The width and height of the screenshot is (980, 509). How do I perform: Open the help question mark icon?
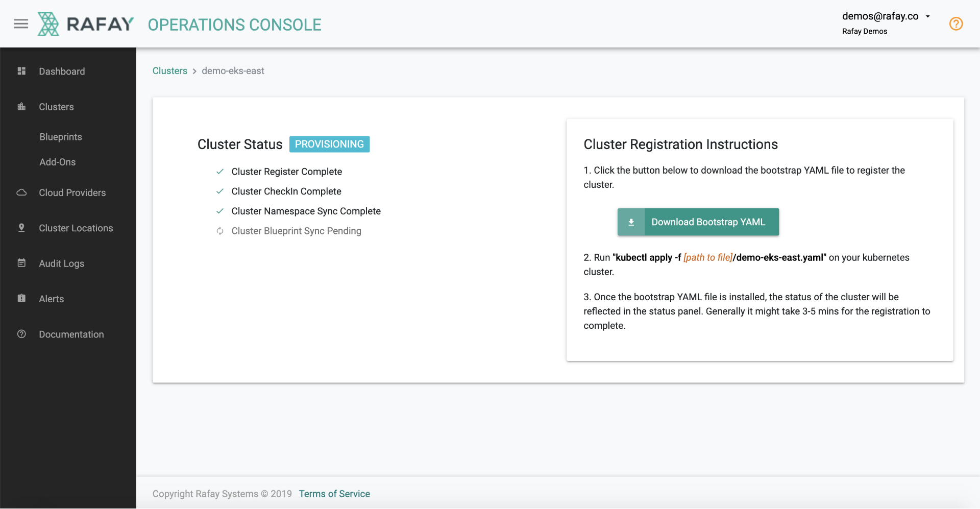pos(955,23)
